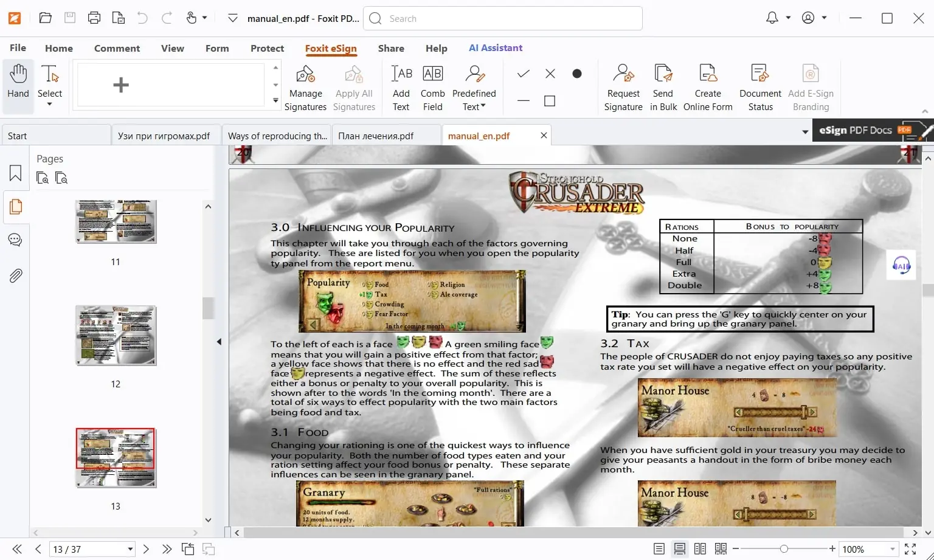
Task: Click the AI assistant floating icon
Action: [901, 265]
